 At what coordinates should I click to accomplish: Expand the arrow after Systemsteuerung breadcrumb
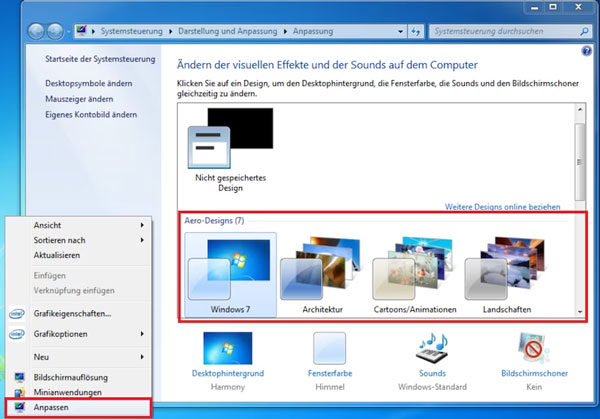(x=170, y=31)
